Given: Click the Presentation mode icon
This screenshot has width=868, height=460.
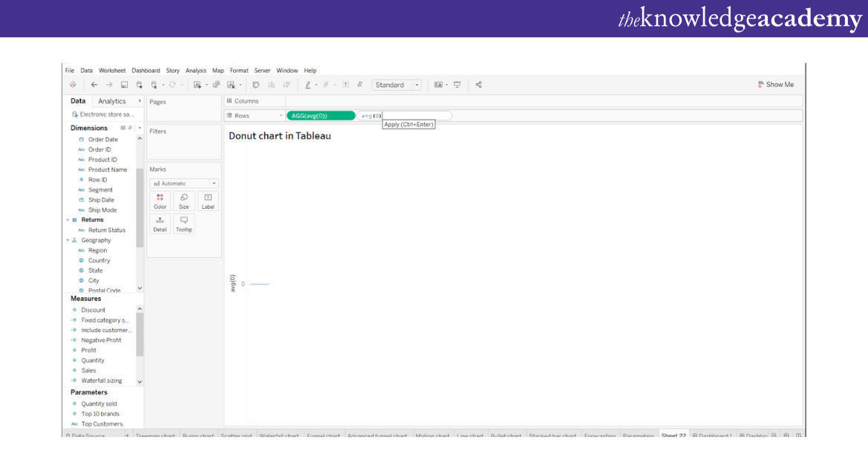Looking at the screenshot, I should pos(457,85).
